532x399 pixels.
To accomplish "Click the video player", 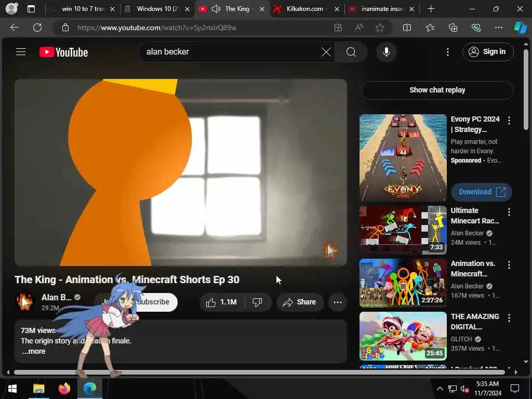I will pos(180,172).
